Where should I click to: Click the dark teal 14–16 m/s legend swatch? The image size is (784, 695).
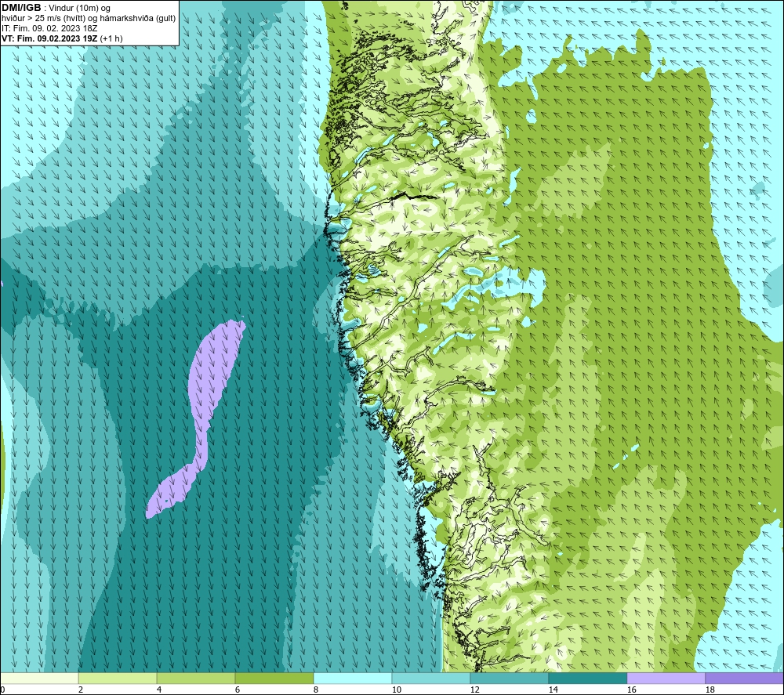(587, 678)
